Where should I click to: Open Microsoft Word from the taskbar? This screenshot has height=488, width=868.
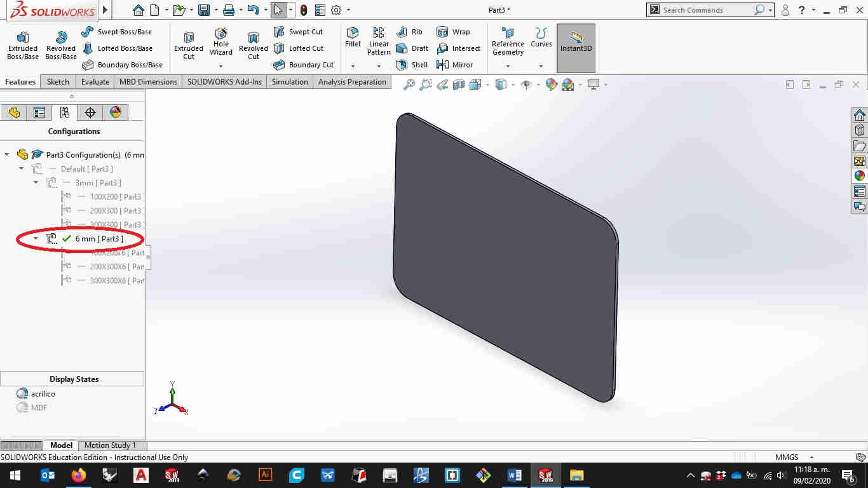coord(515,475)
